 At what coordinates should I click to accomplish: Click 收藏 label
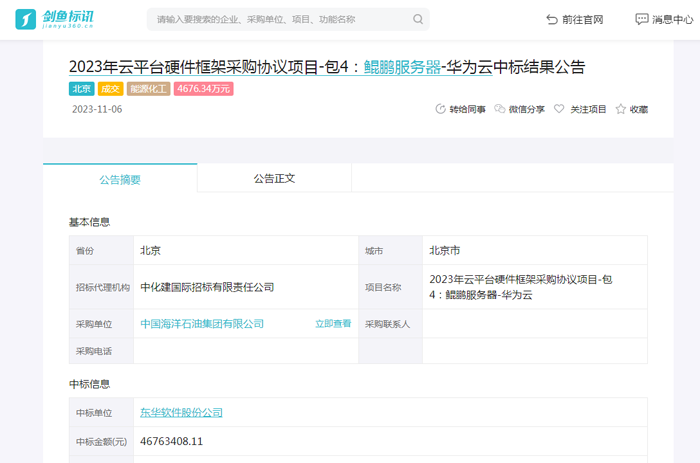[x=638, y=109]
